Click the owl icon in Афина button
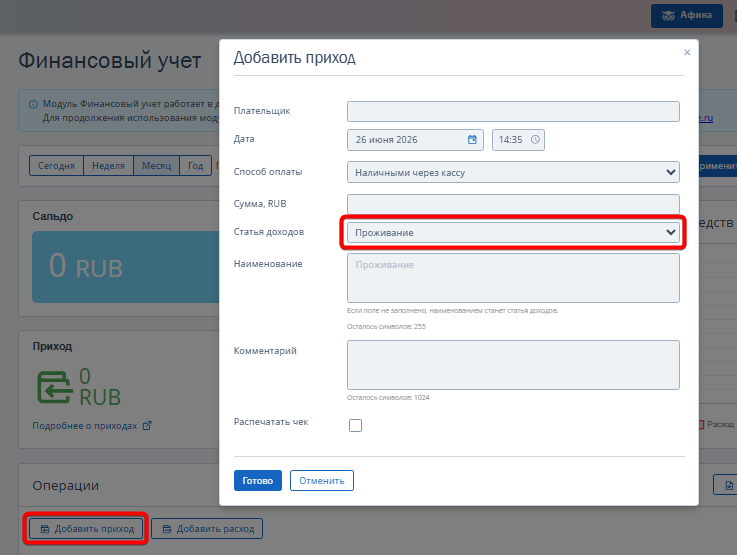Viewport: 737px width, 555px height. [668, 16]
